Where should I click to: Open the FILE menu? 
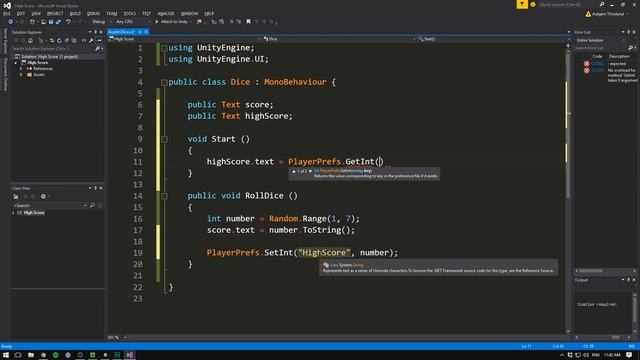pyautogui.click(x=6, y=13)
